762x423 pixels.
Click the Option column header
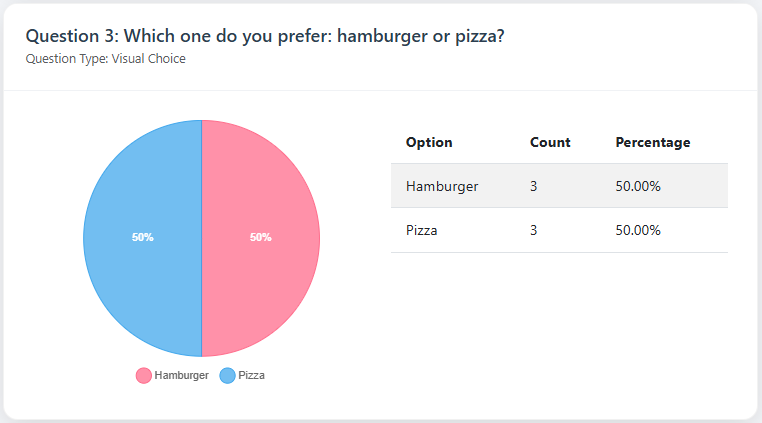[429, 142]
